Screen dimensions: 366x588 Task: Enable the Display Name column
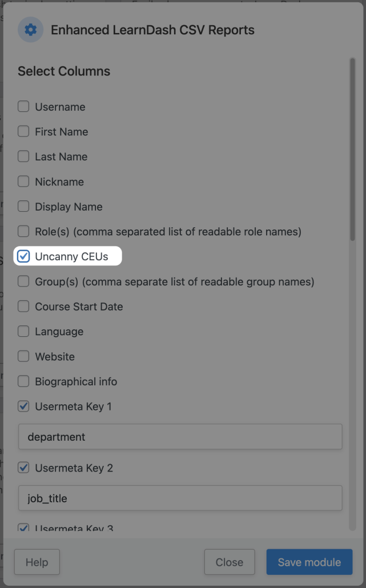(23, 207)
